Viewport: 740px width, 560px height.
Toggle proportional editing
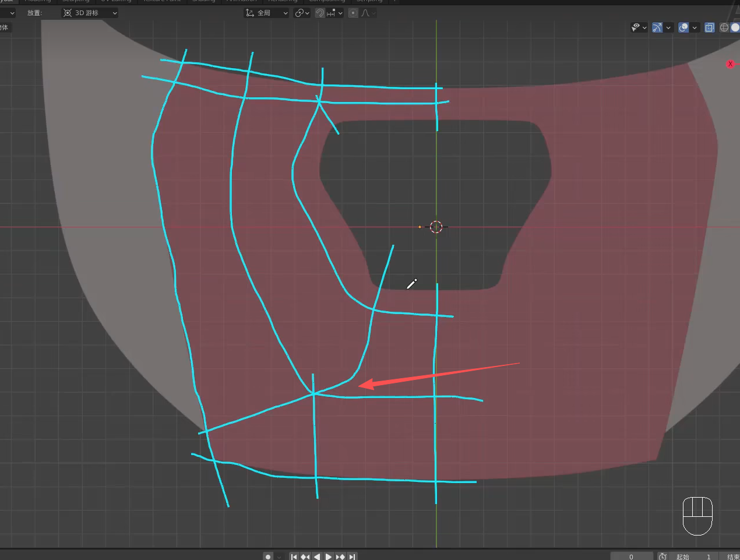(353, 13)
